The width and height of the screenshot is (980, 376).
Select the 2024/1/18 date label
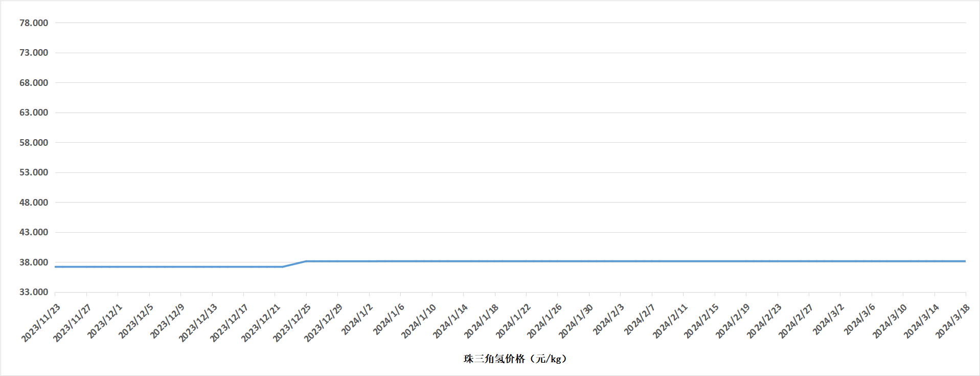481,321
